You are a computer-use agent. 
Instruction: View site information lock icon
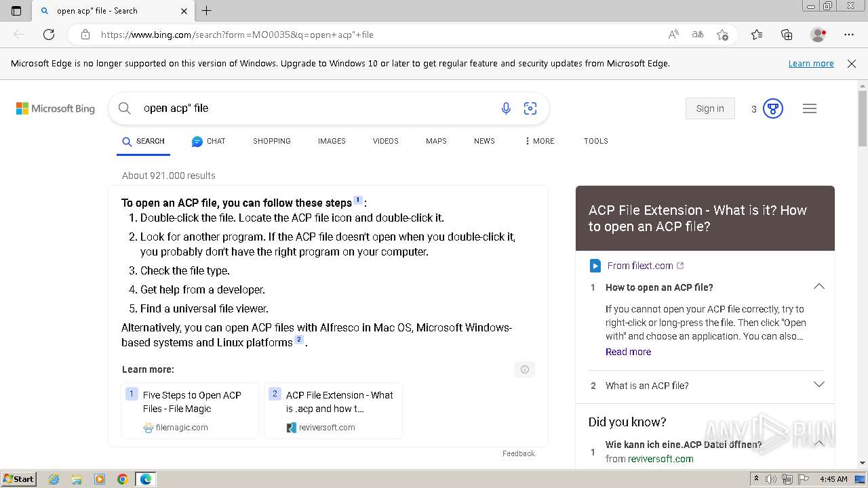point(85,35)
